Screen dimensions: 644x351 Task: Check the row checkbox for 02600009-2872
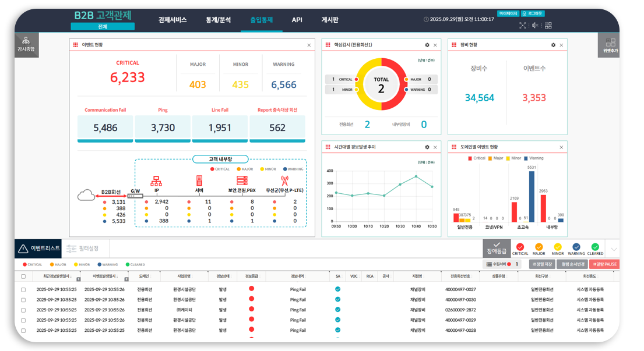point(23,310)
